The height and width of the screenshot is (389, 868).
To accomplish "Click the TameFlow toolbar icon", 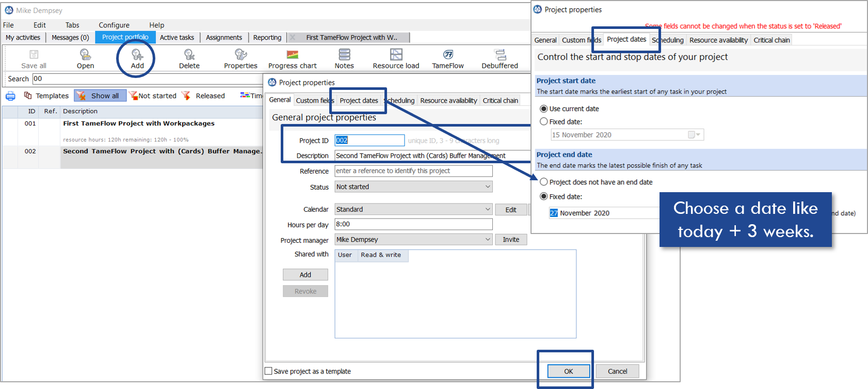I will pos(448,59).
